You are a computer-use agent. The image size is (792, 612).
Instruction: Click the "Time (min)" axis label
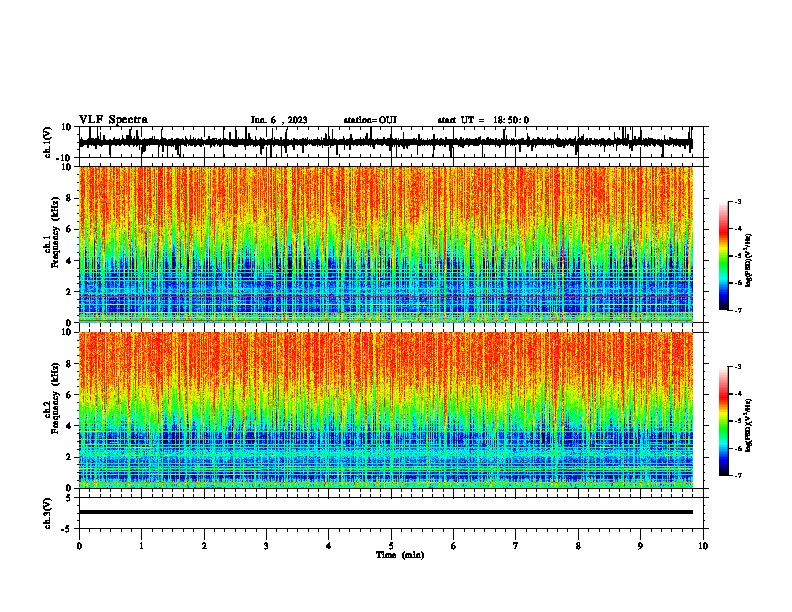(x=400, y=555)
